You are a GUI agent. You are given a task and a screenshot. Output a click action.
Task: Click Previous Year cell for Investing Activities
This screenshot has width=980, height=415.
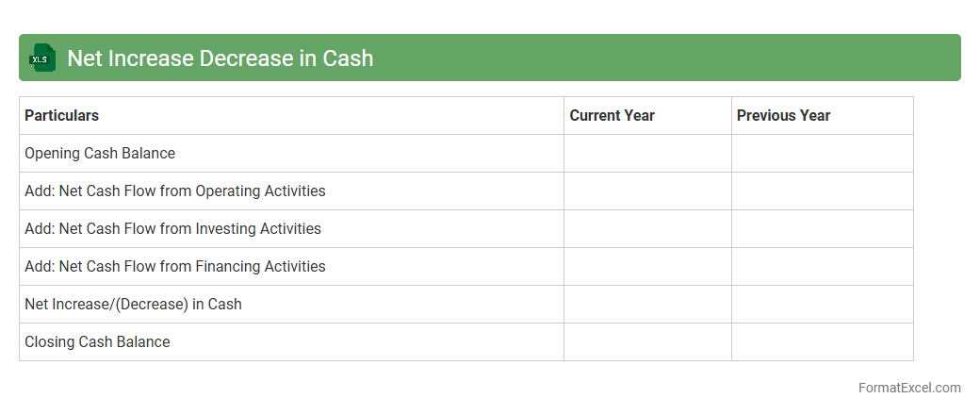tap(822, 229)
